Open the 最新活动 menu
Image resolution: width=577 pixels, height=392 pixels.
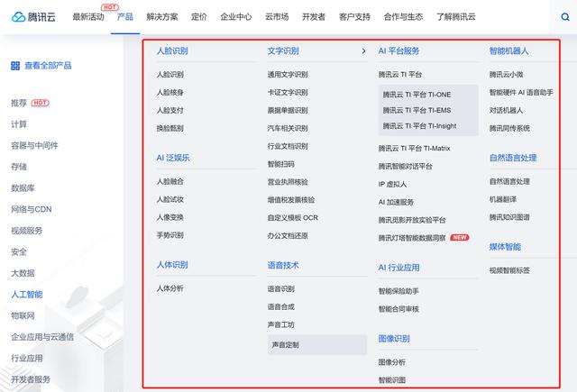coord(88,17)
